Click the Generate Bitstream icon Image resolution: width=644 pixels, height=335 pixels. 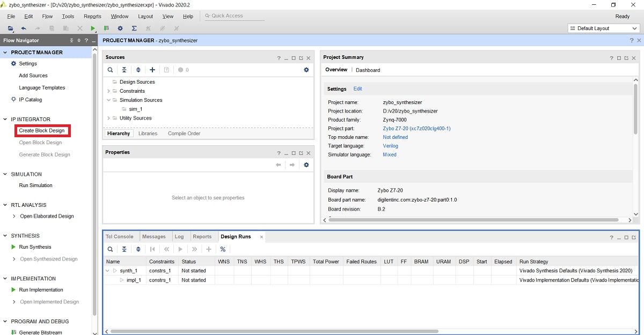click(14, 332)
